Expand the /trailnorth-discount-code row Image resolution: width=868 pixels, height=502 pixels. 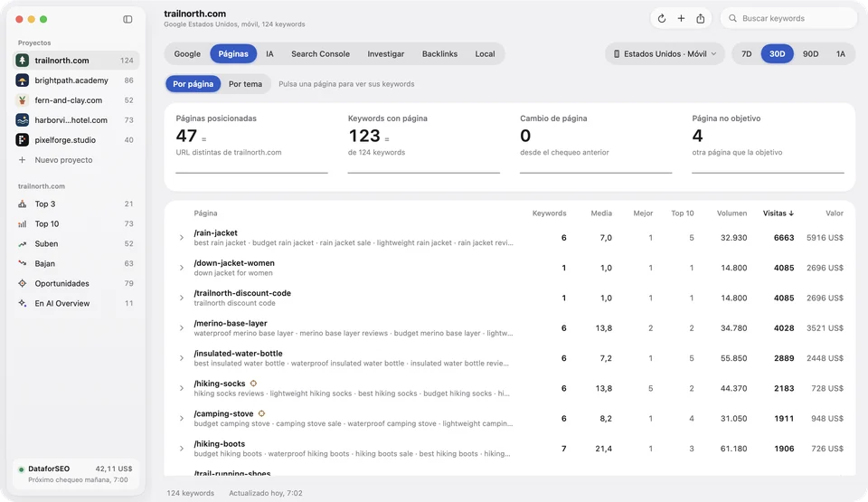pyautogui.click(x=182, y=298)
